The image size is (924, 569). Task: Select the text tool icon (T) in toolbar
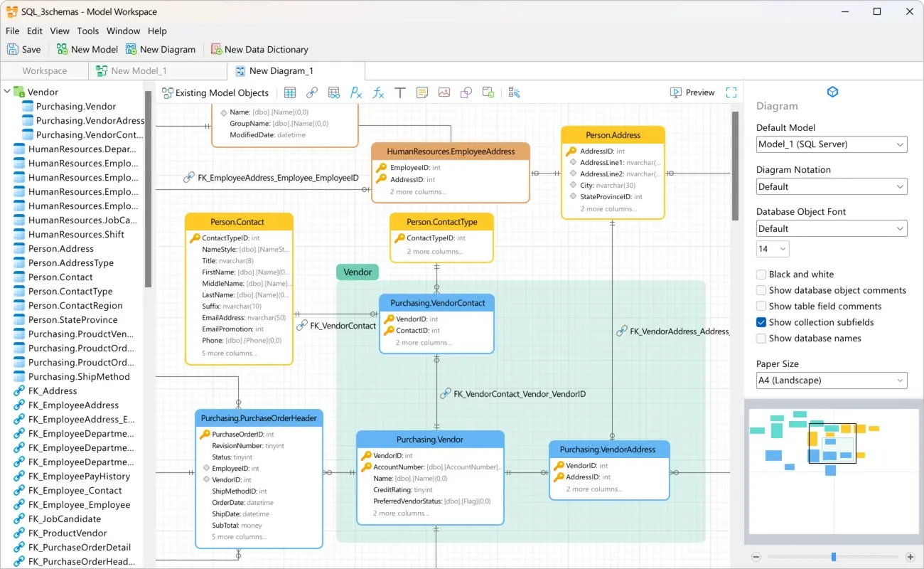399,92
